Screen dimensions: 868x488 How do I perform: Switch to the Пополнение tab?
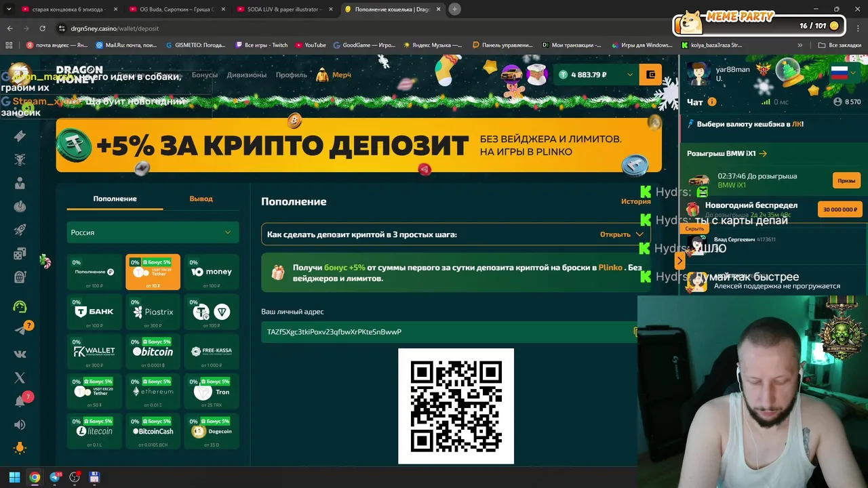115,199
